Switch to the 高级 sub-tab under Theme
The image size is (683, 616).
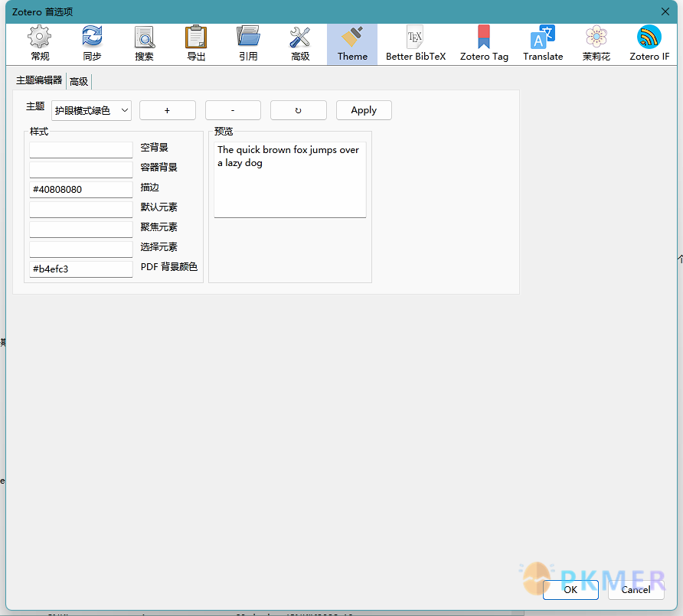(x=79, y=81)
